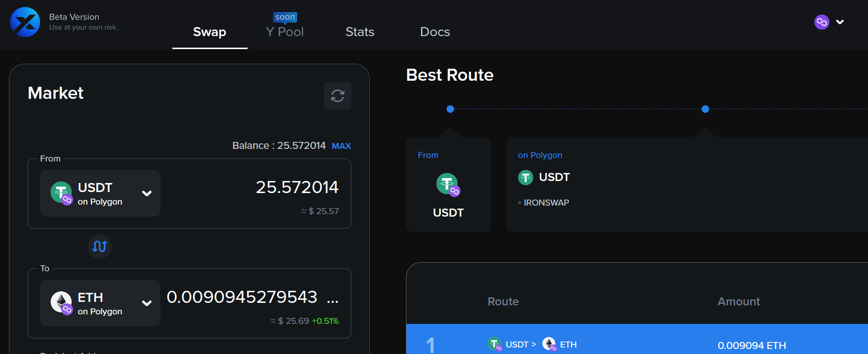The height and width of the screenshot is (354, 868).
Task: Click the '+0.51%' price impact text
Action: (325, 321)
